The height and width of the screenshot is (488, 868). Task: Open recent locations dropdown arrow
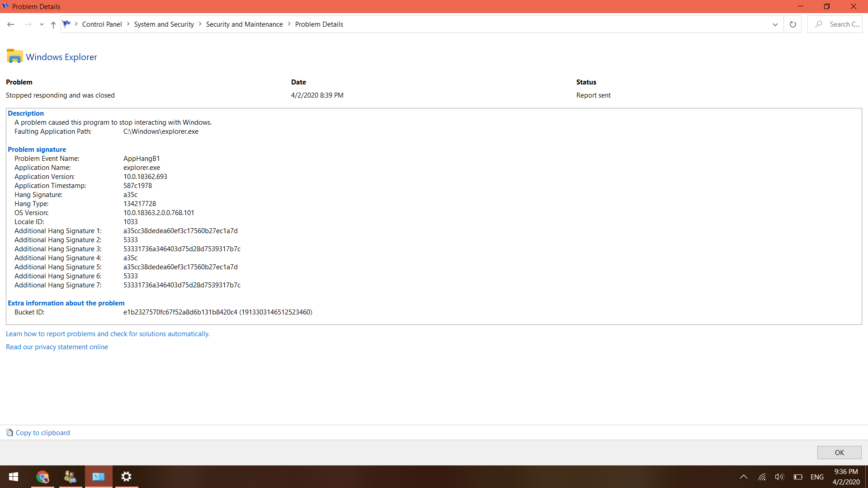pyautogui.click(x=42, y=24)
